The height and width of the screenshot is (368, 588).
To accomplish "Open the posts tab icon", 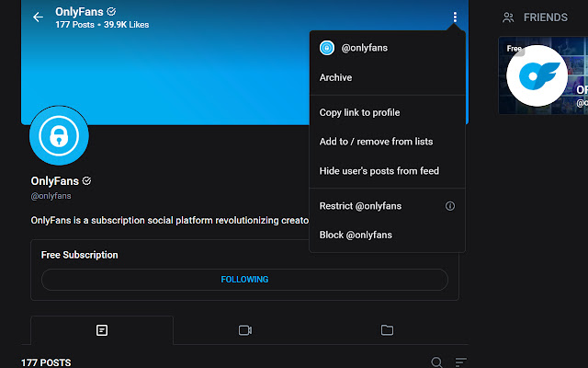I will click(102, 330).
